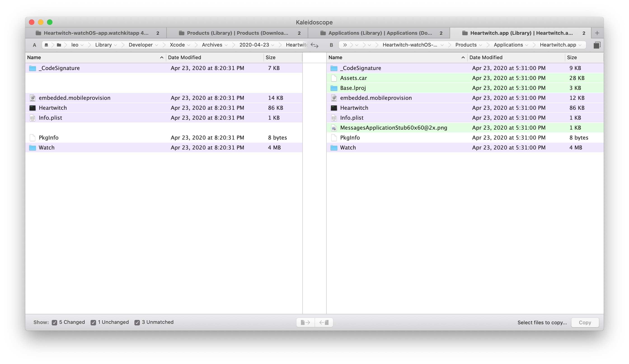The height and width of the screenshot is (364, 629).
Task: Click the sort arrow in left Name header
Action: point(162,58)
